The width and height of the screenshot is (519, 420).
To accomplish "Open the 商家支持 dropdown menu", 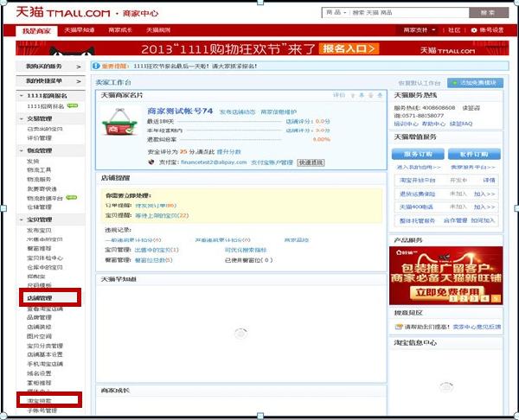I will click(419, 30).
